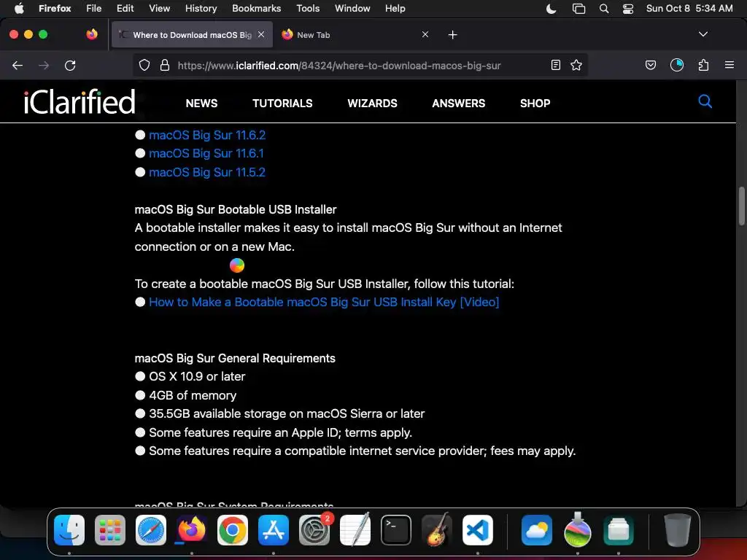Open a new tab with plus button

tap(452, 35)
